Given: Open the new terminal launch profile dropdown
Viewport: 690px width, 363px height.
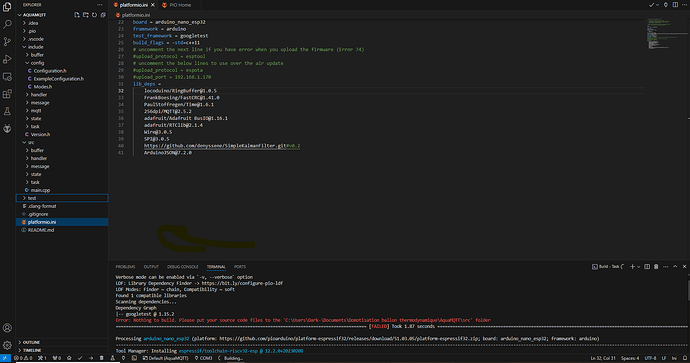Looking at the screenshot, I should coord(639,267).
